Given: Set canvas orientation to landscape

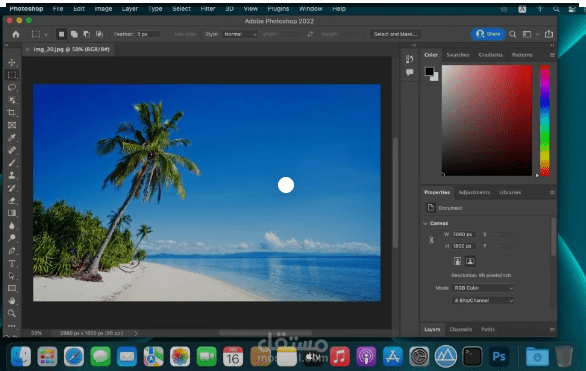Looking at the screenshot, I should pos(470,261).
